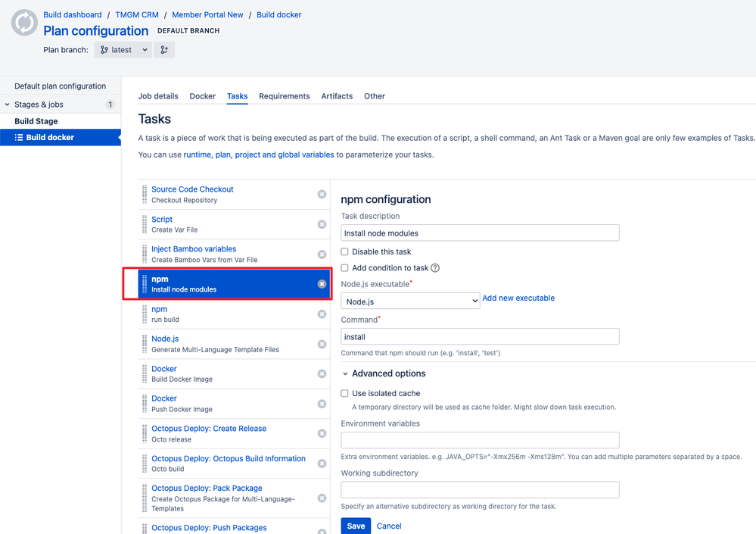Screen dimensions: 756x534
Task: Remove the Script Create Var File task
Action: (x=322, y=224)
